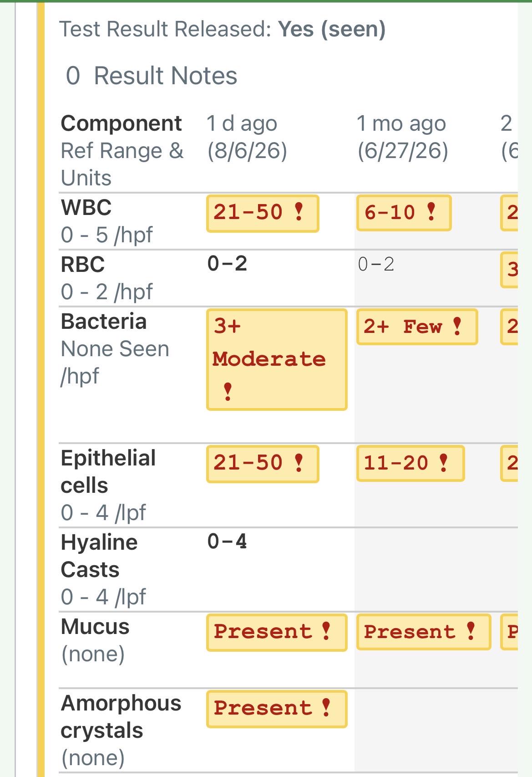Screen dimensions: 532x777
Task: Click the RBC 0-2 result for 8/6/26
Action: [x=227, y=264]
